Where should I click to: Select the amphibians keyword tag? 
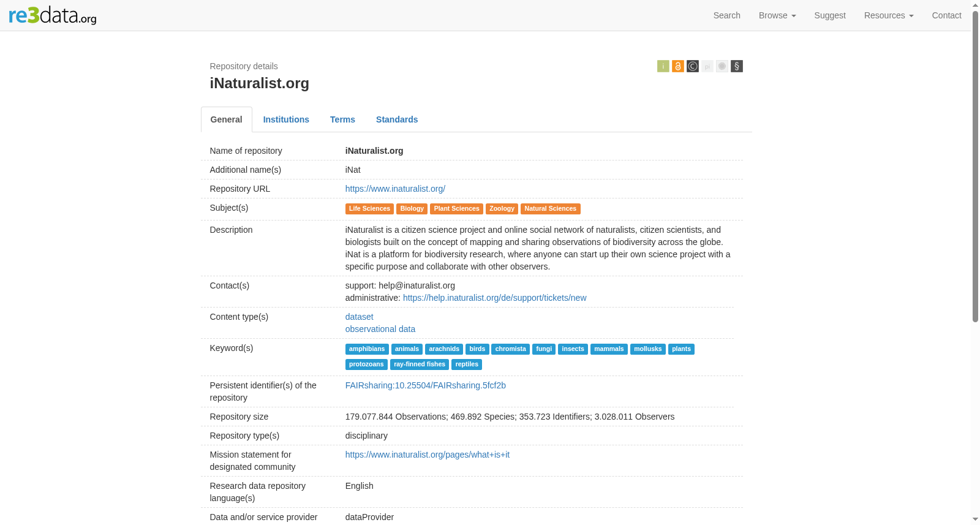tap(367, 349)
